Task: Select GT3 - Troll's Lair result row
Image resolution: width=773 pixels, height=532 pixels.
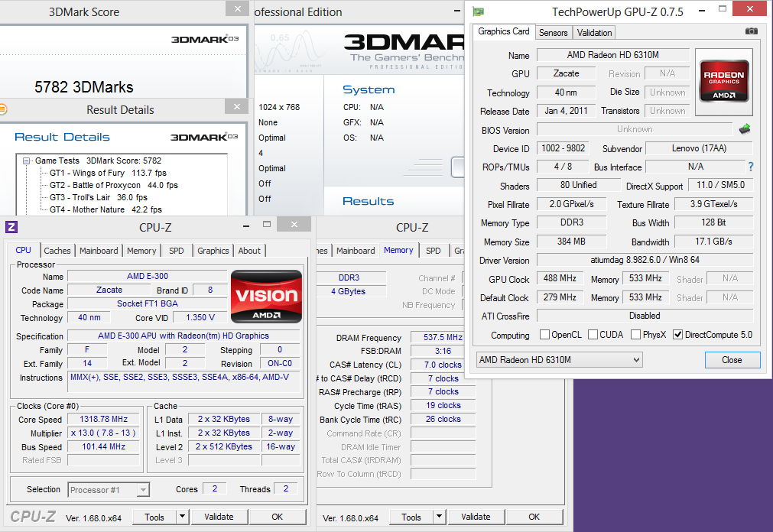Action: click(99, 197)
